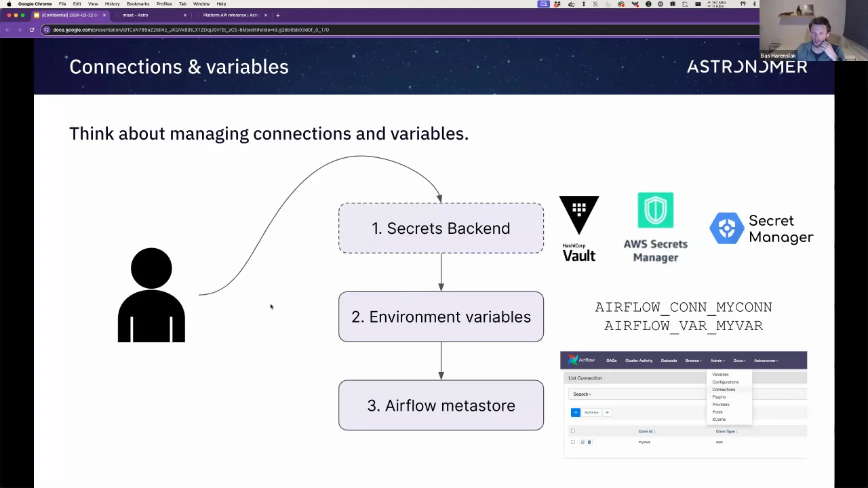Expand the Astronomer dropdown in Airflow
This screenshot has width=868, height=488.
[766, 361]
